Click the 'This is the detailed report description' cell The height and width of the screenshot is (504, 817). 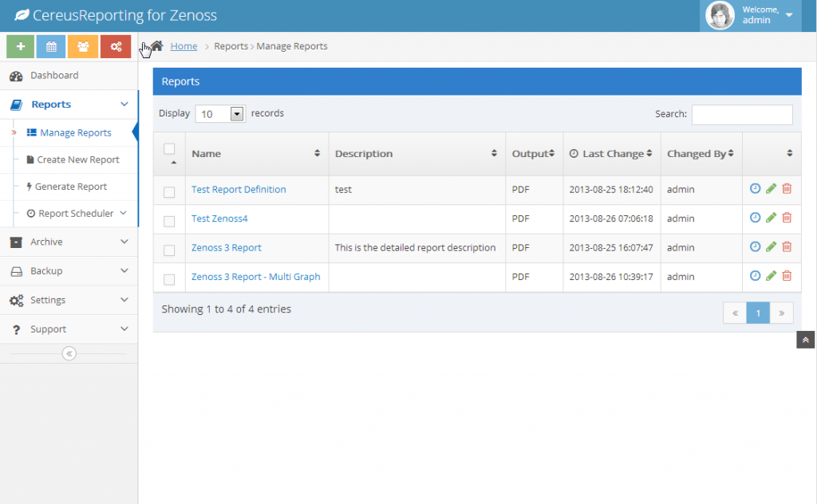416,248
